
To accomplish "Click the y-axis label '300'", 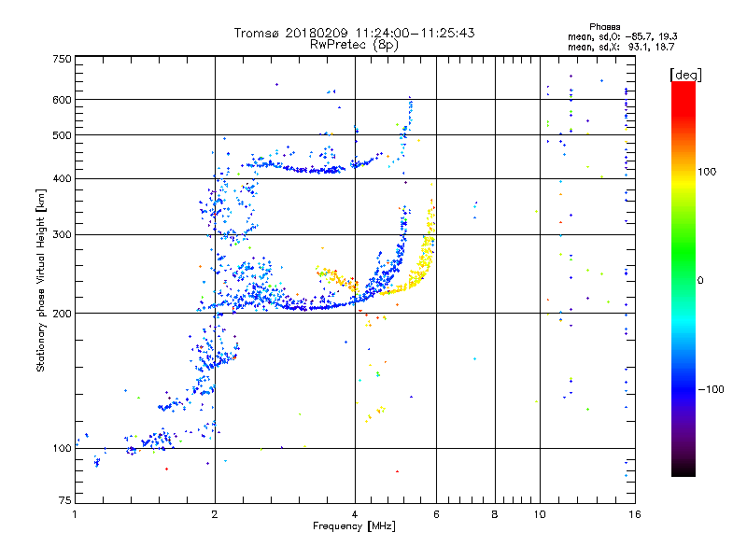I will [62, 235].
